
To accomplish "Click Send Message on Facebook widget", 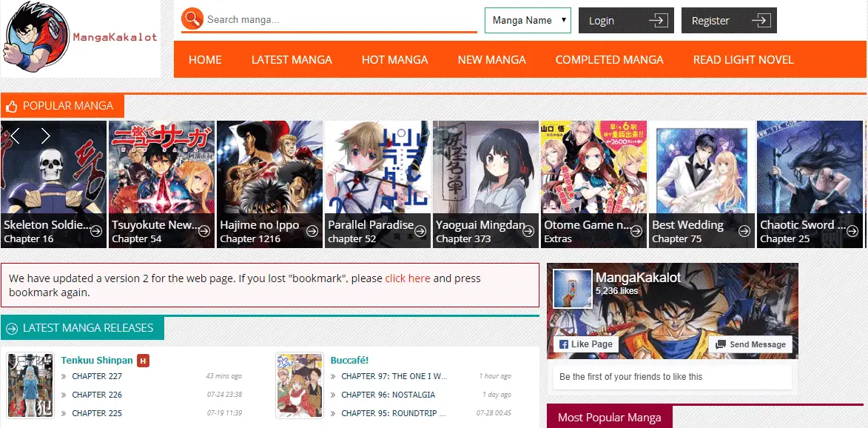I will tap(750, 344).
